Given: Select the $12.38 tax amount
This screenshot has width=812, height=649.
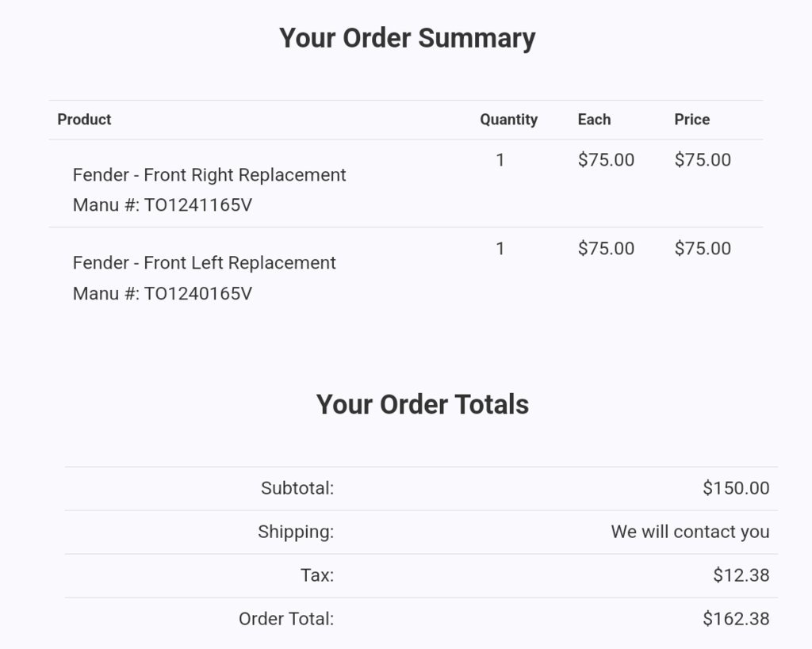Looking at the screenshot, I should click(741, 575).
